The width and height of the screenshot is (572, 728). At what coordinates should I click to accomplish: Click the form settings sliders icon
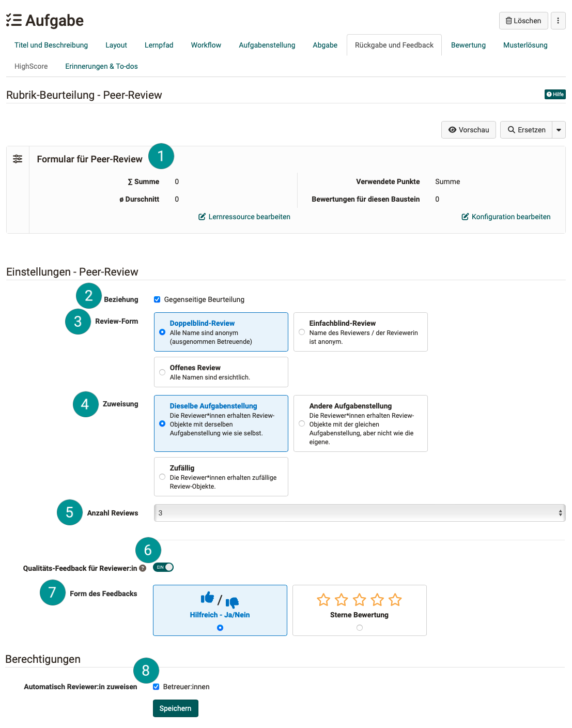(x=18, y=159)
